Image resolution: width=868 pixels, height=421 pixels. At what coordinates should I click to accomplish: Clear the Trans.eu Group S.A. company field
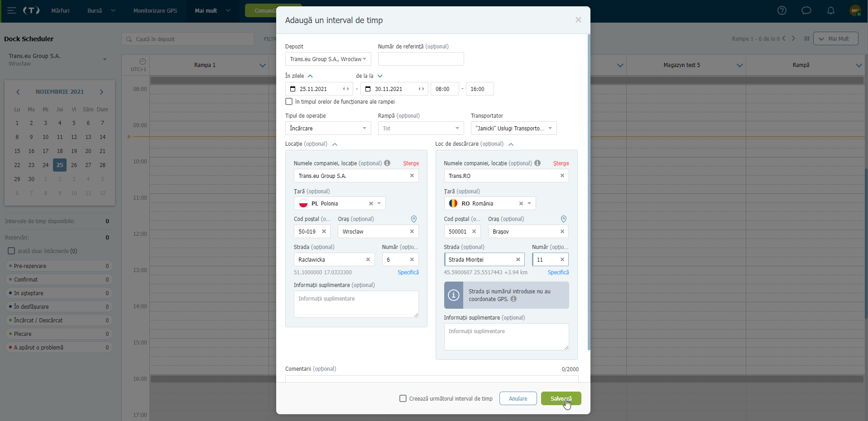(412, 176)
